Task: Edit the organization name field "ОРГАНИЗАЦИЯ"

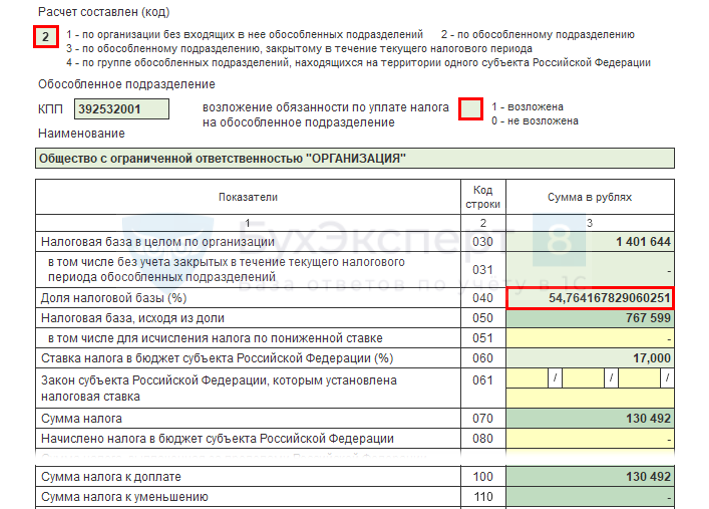Action: tap(355, 158)
